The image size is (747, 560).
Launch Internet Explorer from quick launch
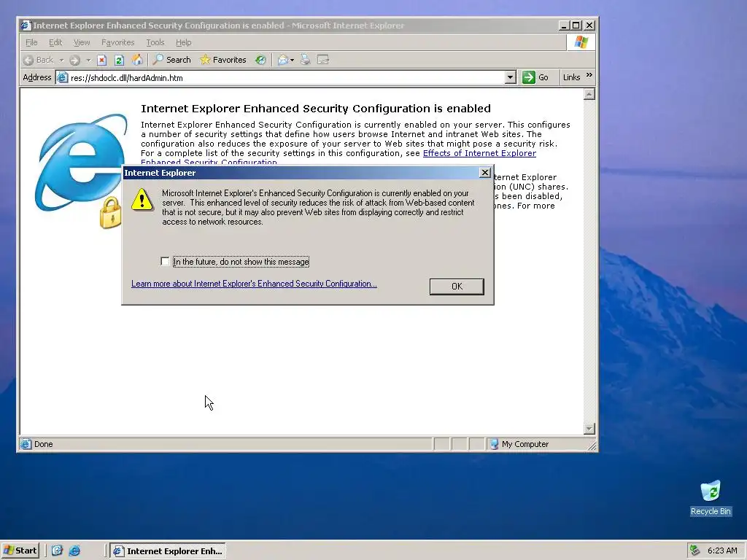(75, 551)
